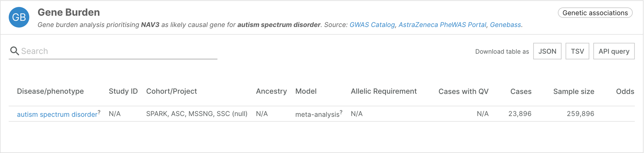Open the GWAS Catalog source link
The height and width of the screenshot is (153, 644).
pos(372,25)
